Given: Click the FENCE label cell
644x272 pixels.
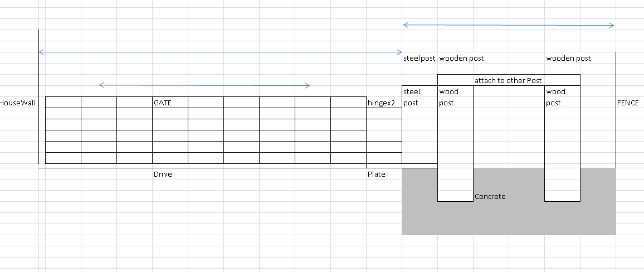Looking at the screenshot, I should click(x=628, y=103).
